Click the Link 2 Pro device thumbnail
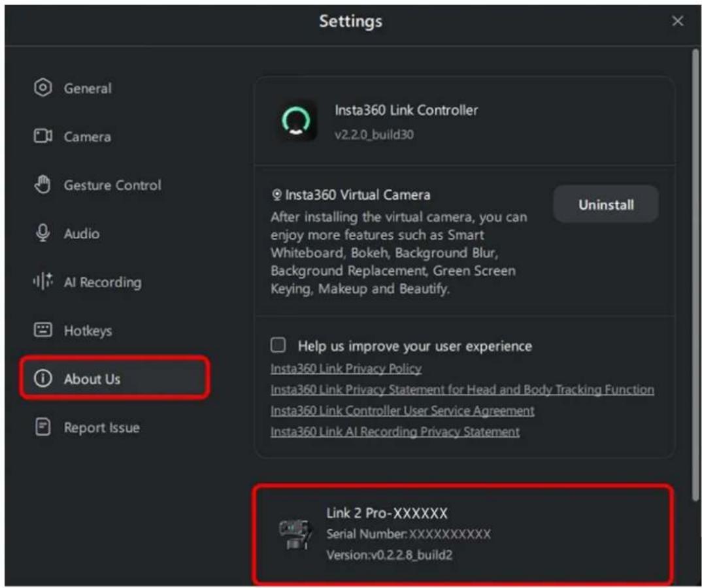This screenshot has width=702, height=588. click(x=295, y=533)
